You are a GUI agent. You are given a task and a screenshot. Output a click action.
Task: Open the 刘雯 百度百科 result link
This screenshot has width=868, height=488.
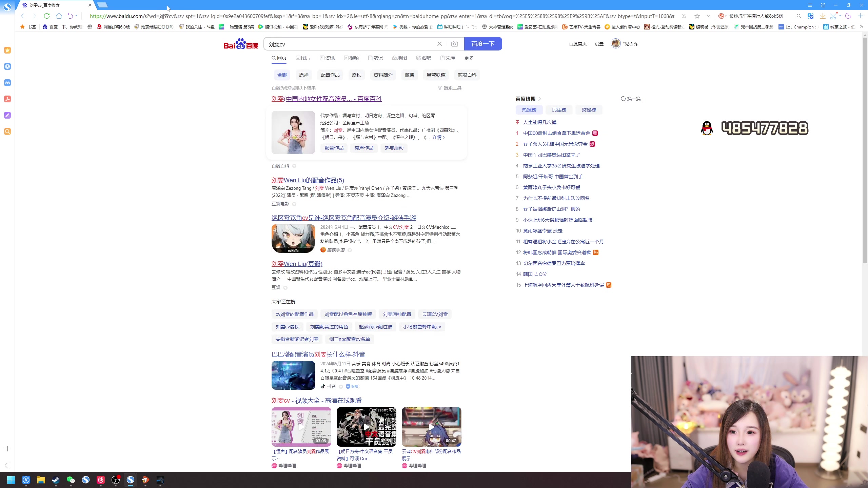click(327, 99)
